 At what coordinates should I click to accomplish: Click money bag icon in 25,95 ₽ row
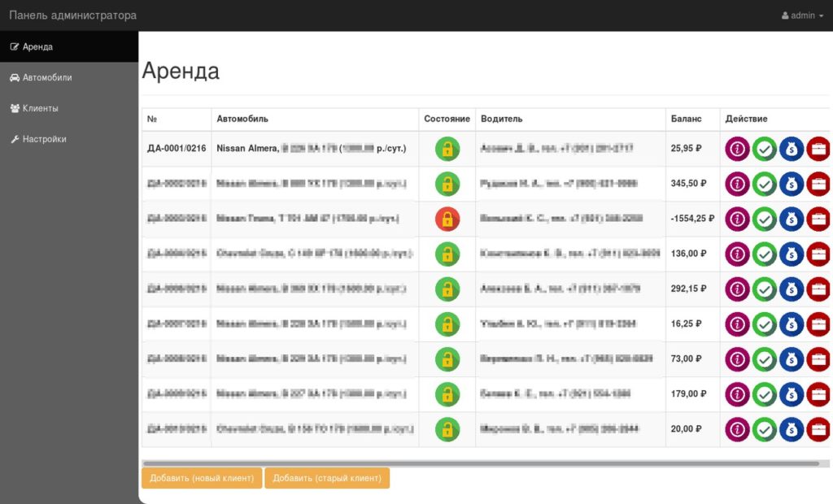pos(792,150)
